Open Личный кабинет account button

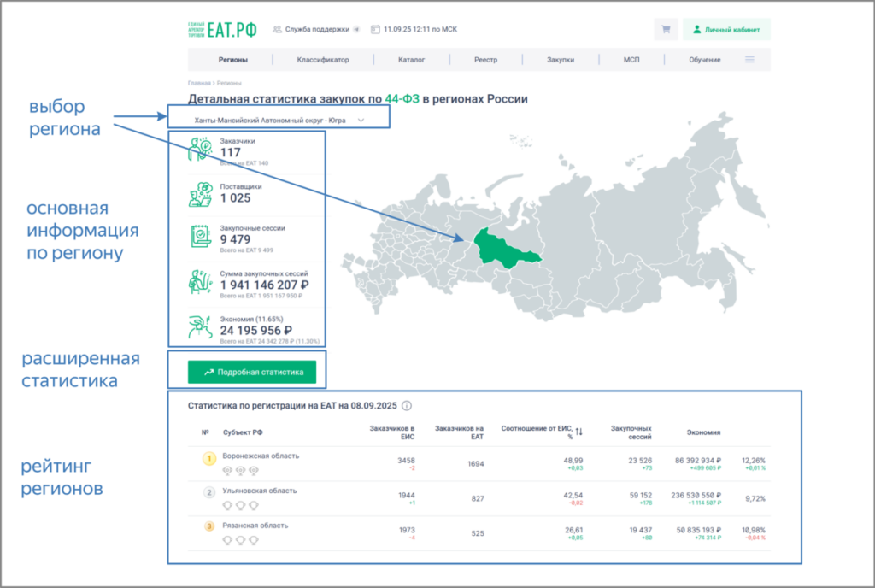(x=727, y=29)
